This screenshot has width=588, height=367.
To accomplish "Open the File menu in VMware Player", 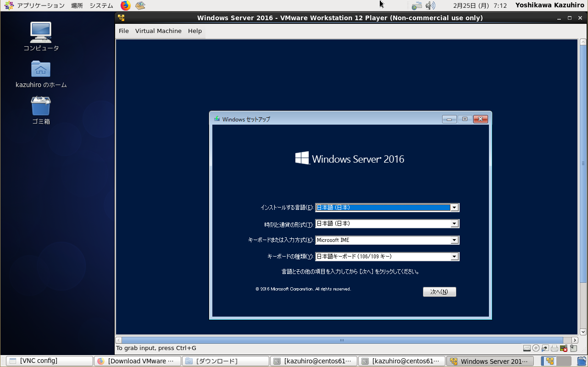I will 124,31.
